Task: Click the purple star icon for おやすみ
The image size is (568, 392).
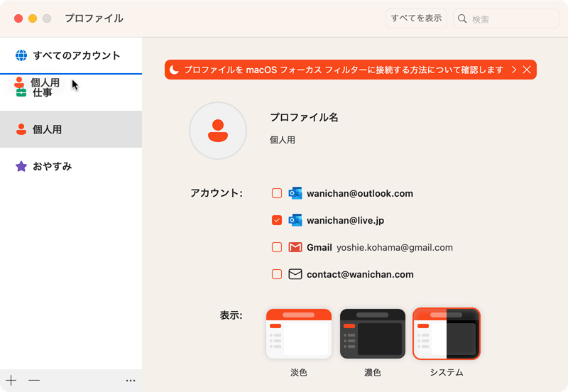Action: [21, 166]
